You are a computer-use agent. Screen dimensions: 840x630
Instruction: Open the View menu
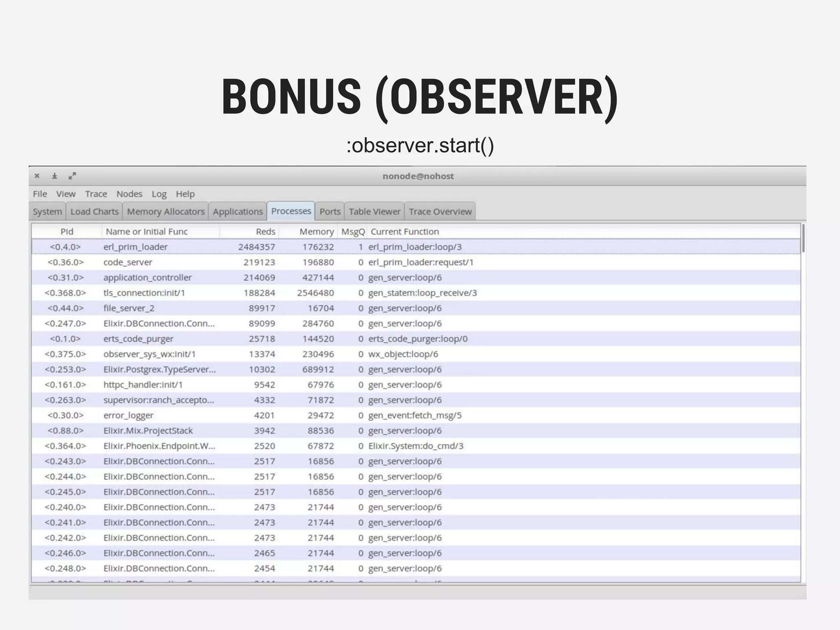pos(66,194)
